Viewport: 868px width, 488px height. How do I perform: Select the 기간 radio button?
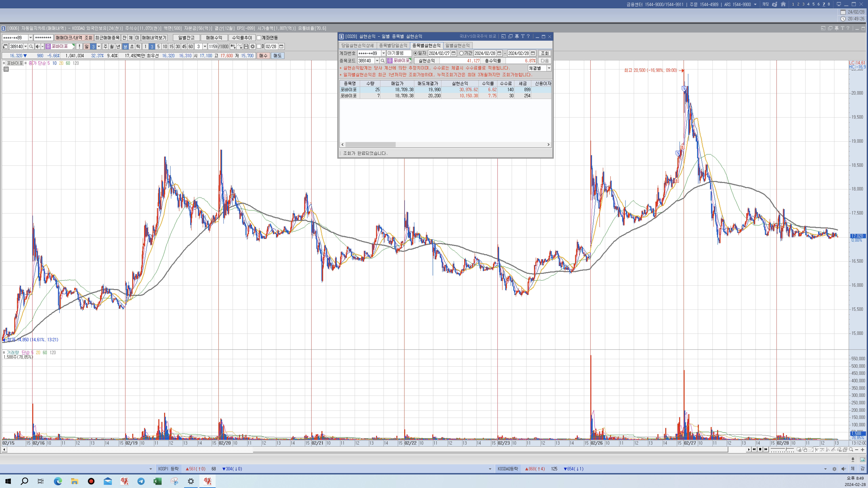pos(461,53)
